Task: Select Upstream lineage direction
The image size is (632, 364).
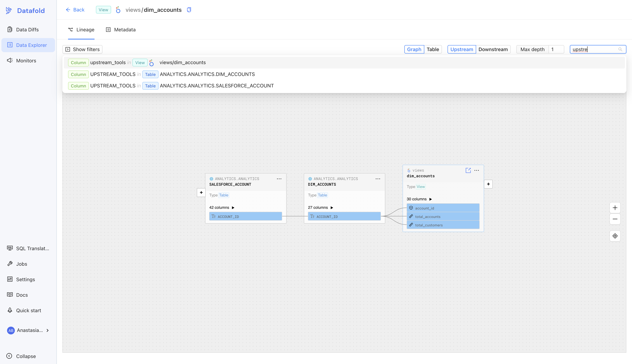Action: [x=462, y=49]
